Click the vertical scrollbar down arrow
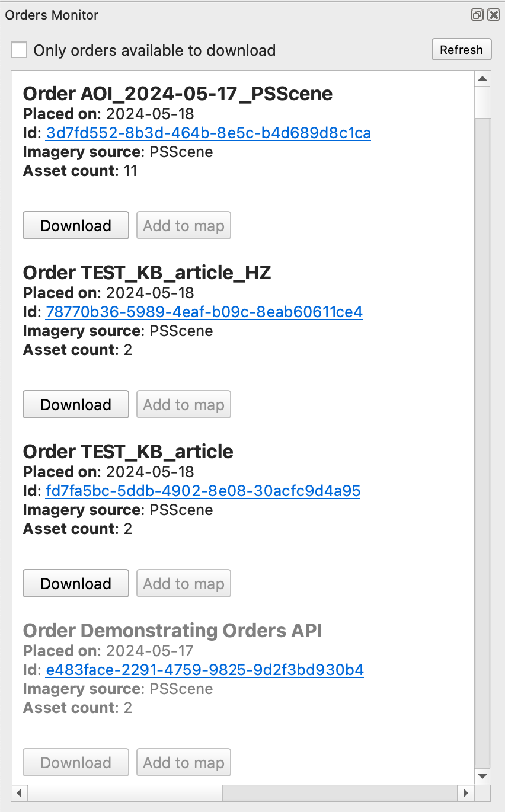 tap(482, 776)
